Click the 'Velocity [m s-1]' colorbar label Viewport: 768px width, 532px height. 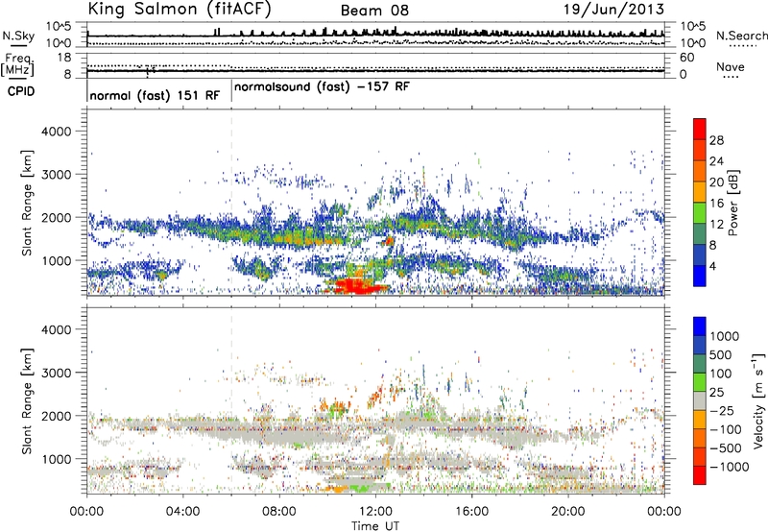pos(758,400)
